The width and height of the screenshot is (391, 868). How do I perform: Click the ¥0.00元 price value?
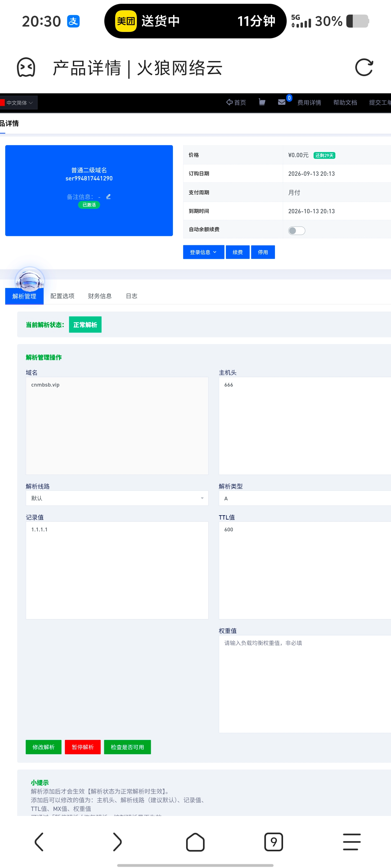(x=298, y=155)
